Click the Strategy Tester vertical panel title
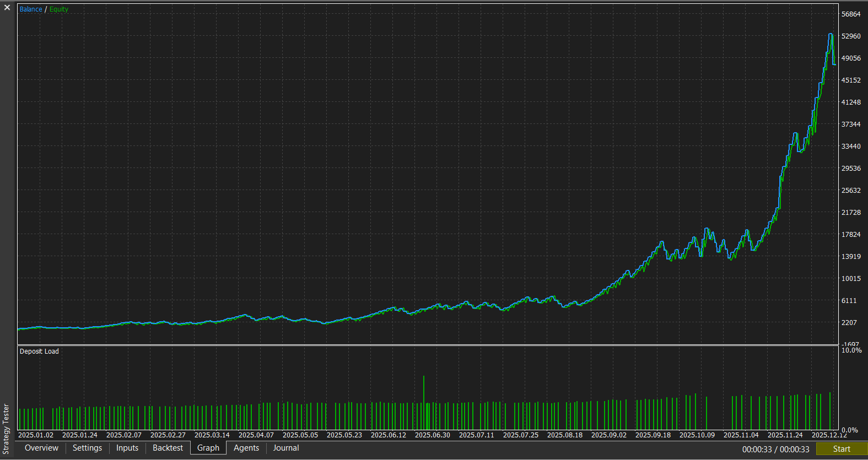 [7, 429]
